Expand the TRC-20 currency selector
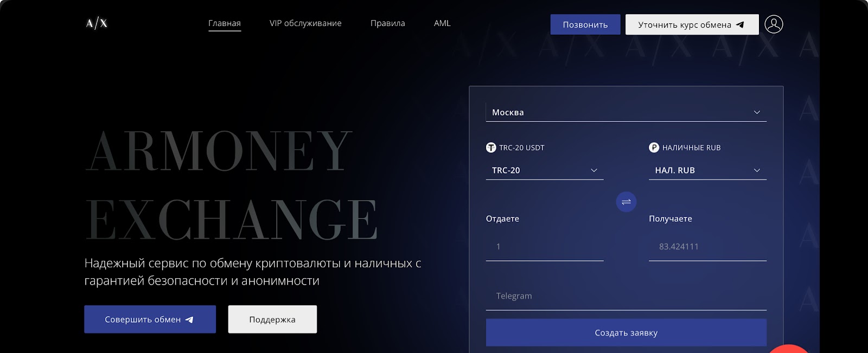The width and height of the screenshot is (868, 353). pos(545,170)
